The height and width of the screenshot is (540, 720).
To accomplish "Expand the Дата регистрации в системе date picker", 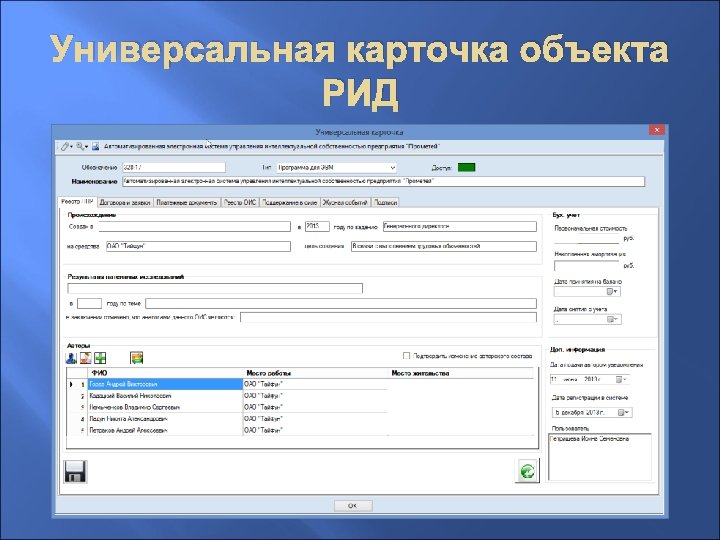I will pyautogui.click(x=624, y=412).
